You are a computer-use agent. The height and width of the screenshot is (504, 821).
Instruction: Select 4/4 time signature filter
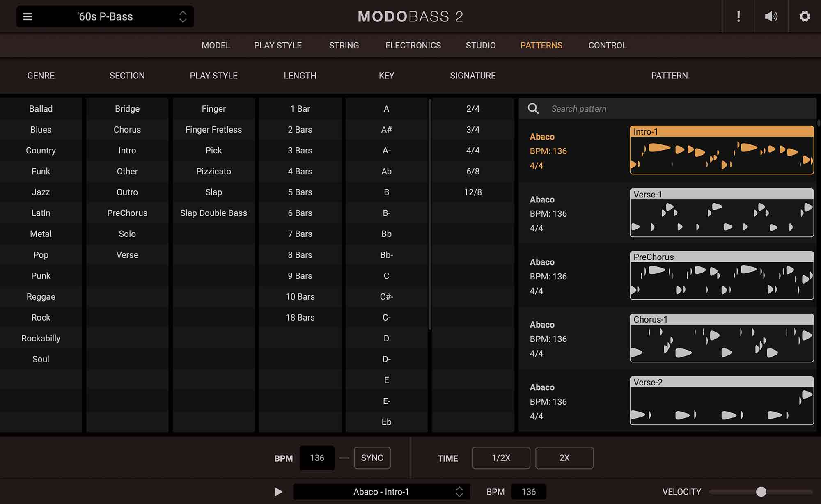coord(472,150)
